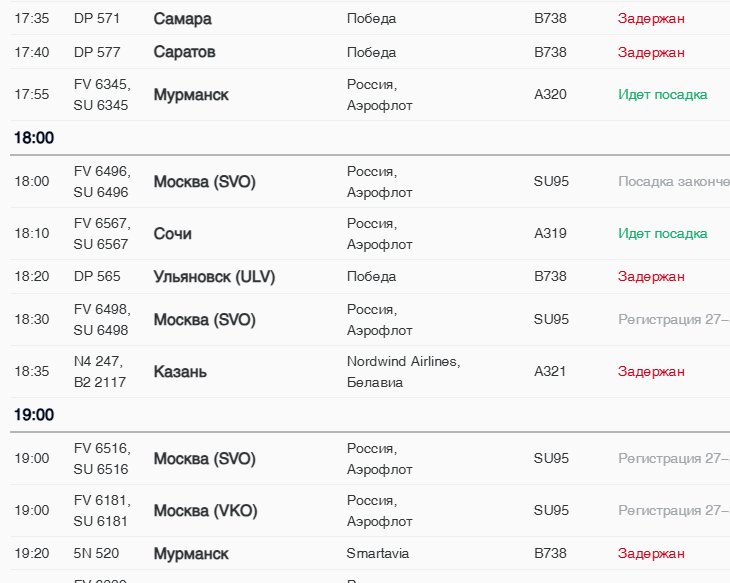Screen dimensions: 730x583
Task: Open Москва (SVO) flight FV 6496
Action: [x=204, y=182]
